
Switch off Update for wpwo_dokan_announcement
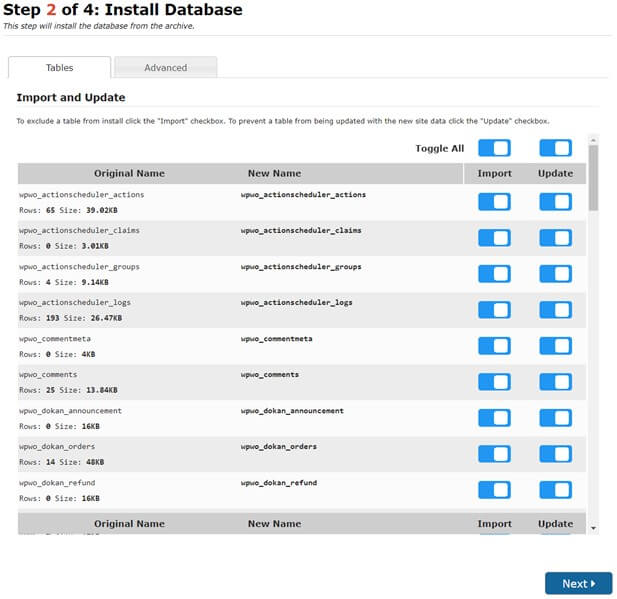555,417
